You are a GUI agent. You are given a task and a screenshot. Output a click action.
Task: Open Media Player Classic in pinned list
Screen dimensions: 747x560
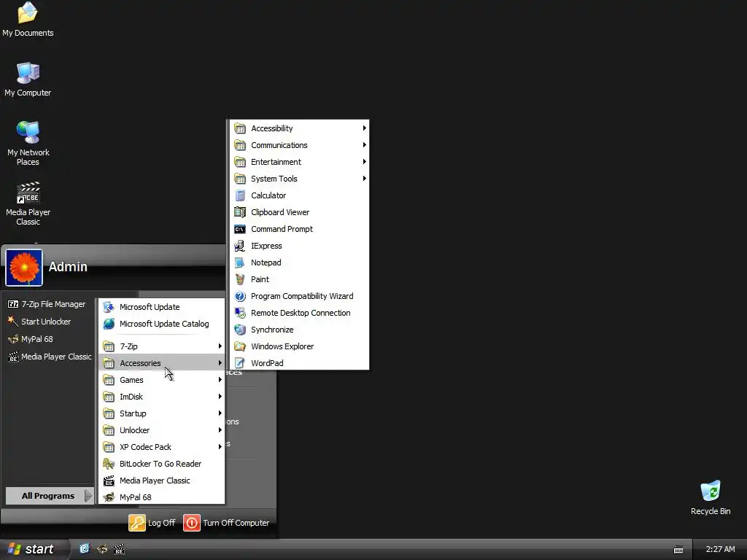tap(50, 357)
